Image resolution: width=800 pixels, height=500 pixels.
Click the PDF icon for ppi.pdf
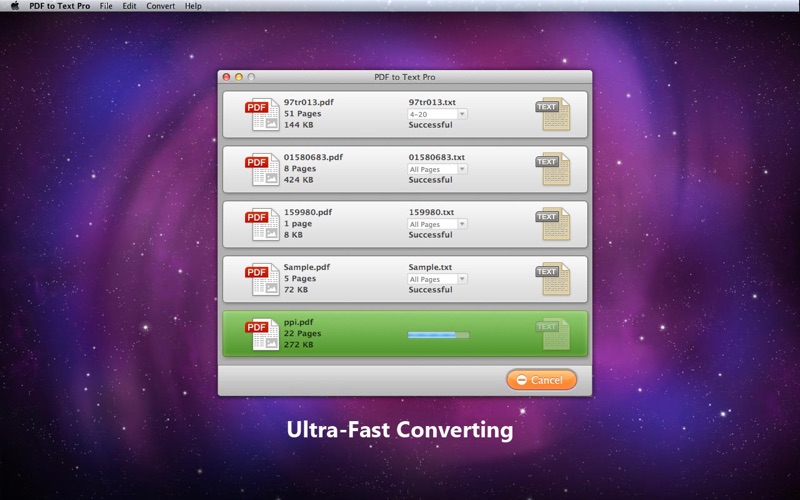262,334
